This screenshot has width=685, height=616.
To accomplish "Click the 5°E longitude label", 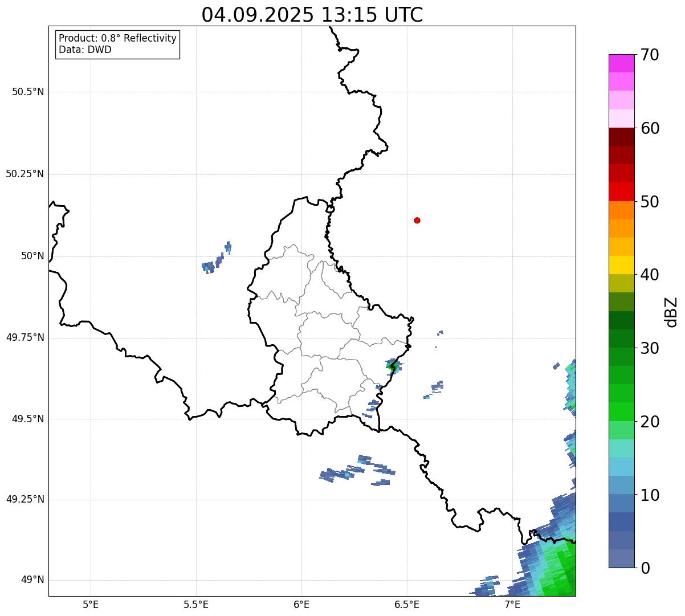I will coord(91,604).
